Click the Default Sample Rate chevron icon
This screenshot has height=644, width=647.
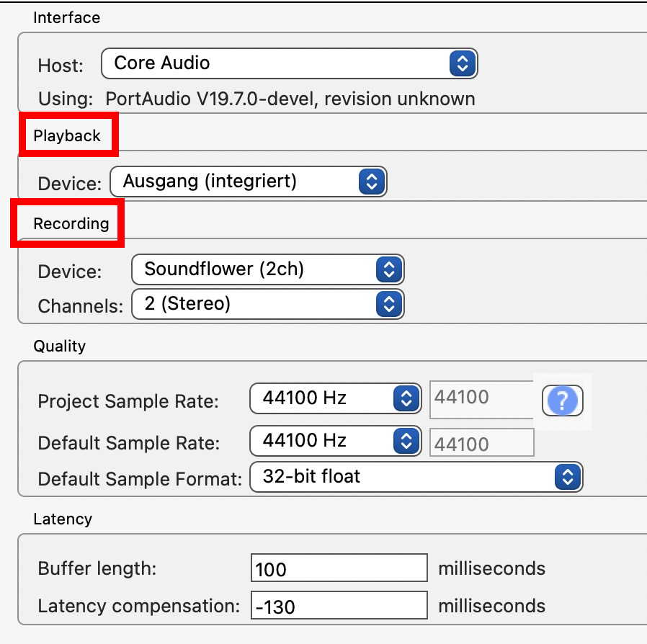[x=406, y=441]
